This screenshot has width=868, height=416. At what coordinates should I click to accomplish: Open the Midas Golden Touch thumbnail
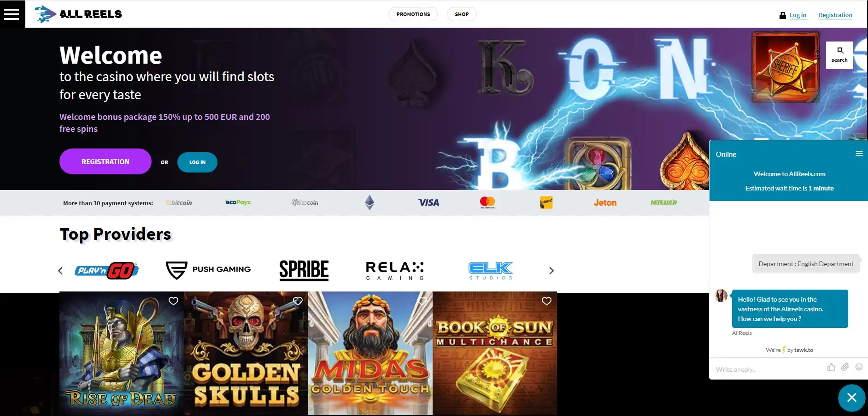370,354
